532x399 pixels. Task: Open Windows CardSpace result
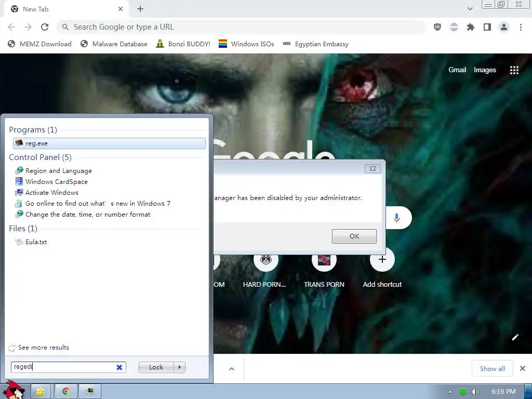(x=56, y=181)
